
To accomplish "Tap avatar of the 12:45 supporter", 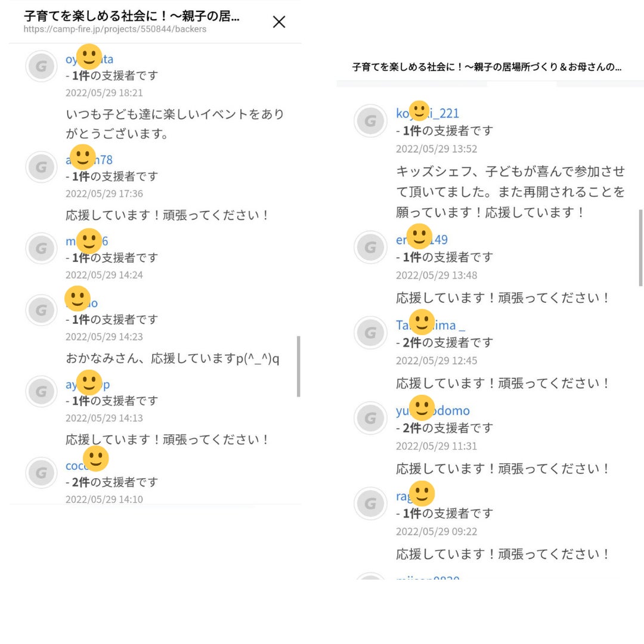I will 370,333.
